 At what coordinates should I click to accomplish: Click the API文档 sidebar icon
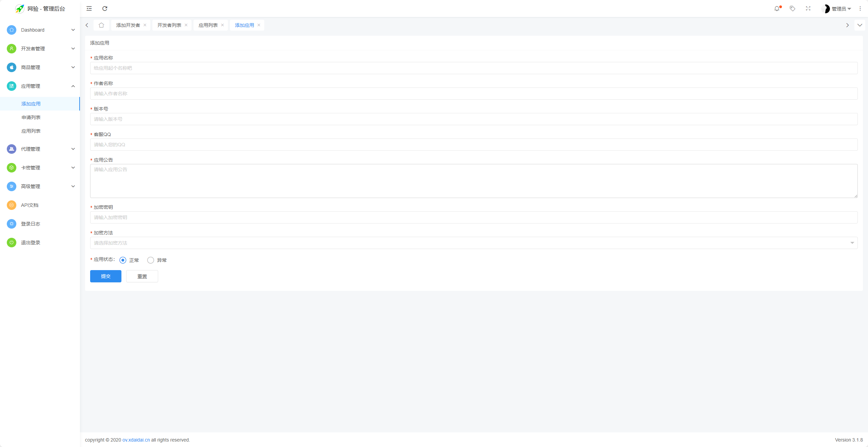tap(12, 205)
